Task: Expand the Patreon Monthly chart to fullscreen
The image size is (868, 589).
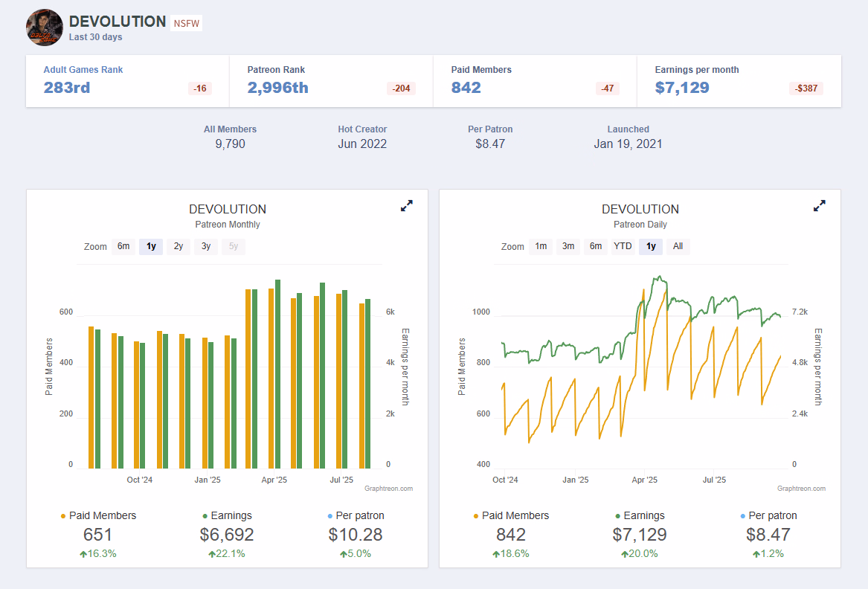Action: (x=407, y=206)
